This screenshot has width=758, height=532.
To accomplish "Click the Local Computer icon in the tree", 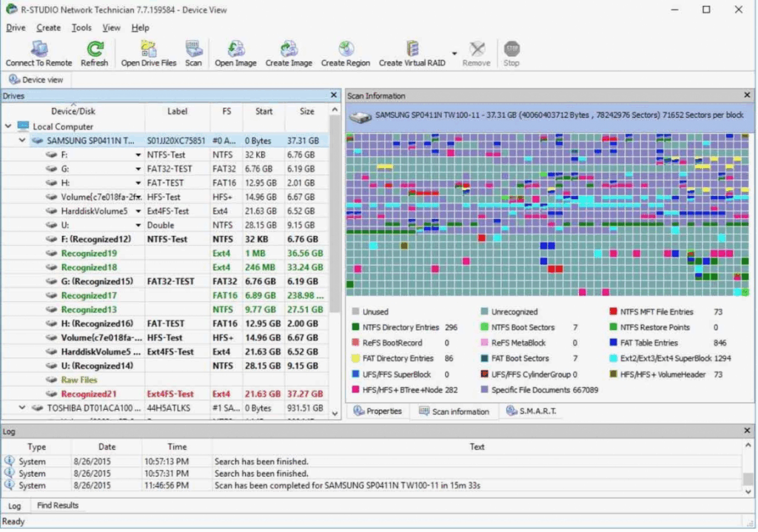I will [23, 127].
